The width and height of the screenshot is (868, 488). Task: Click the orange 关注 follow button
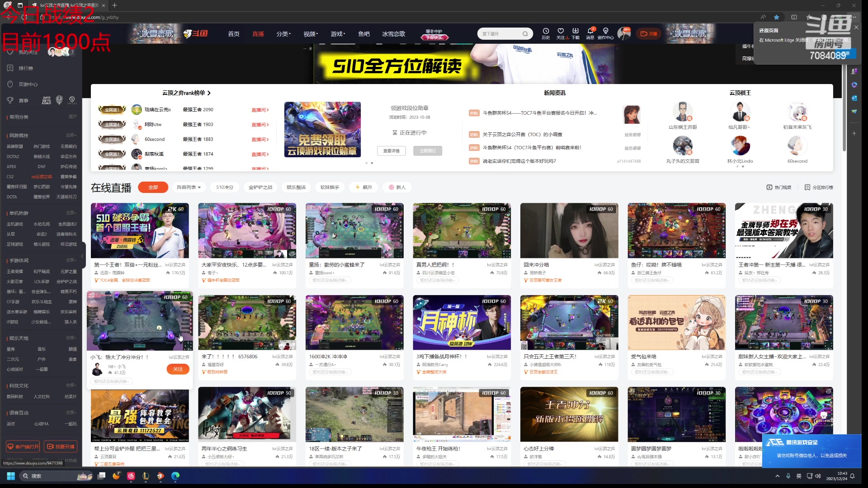click(178, 370)
